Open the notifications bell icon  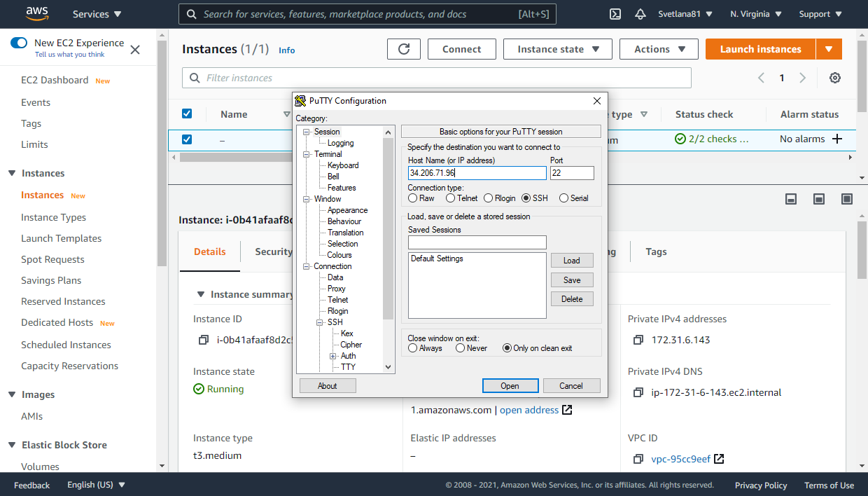point(640,13)
